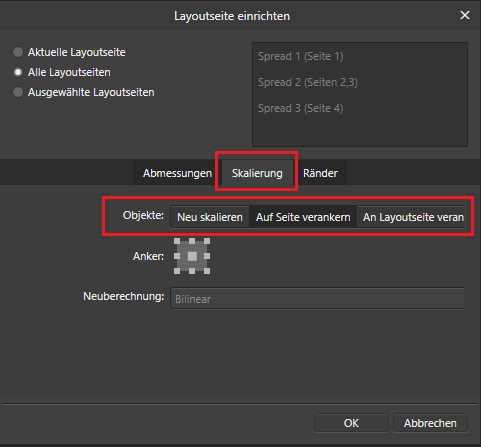The height and width of the screenshot is (447, 481).
Task: Confirm the dialog with OK
Action: pos(351,423)
